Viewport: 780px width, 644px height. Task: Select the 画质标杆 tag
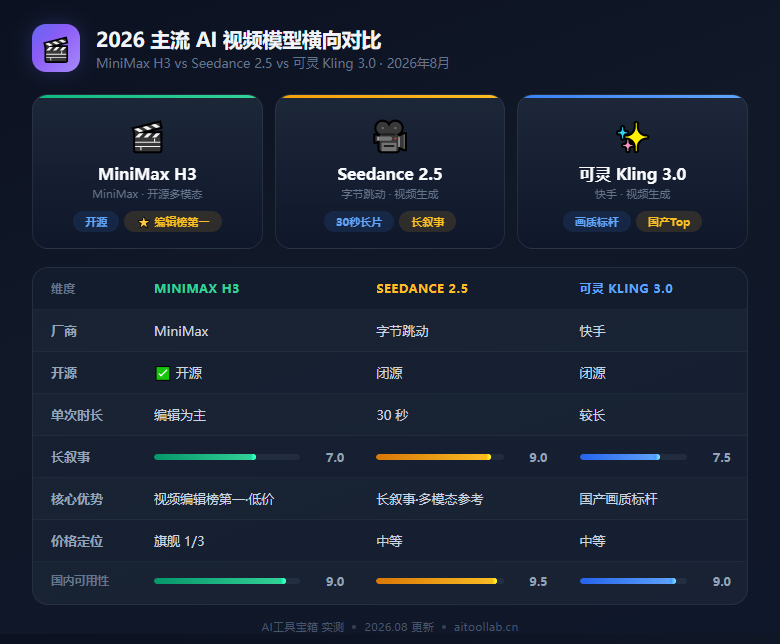(596, 222)
